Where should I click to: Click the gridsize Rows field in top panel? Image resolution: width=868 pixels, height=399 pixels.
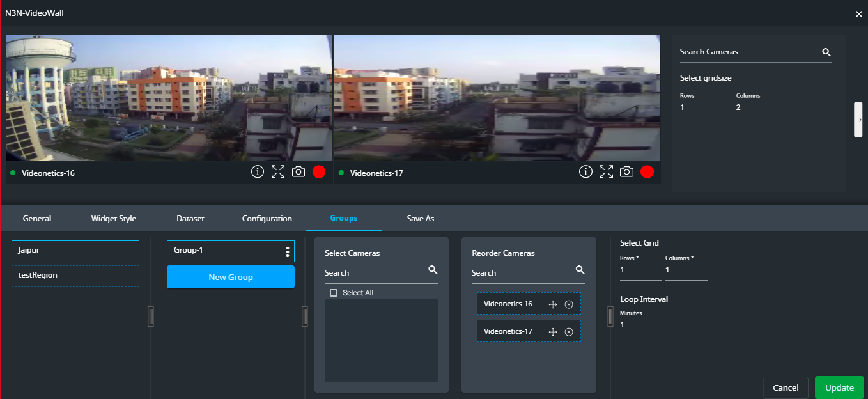tap(705, 108)
